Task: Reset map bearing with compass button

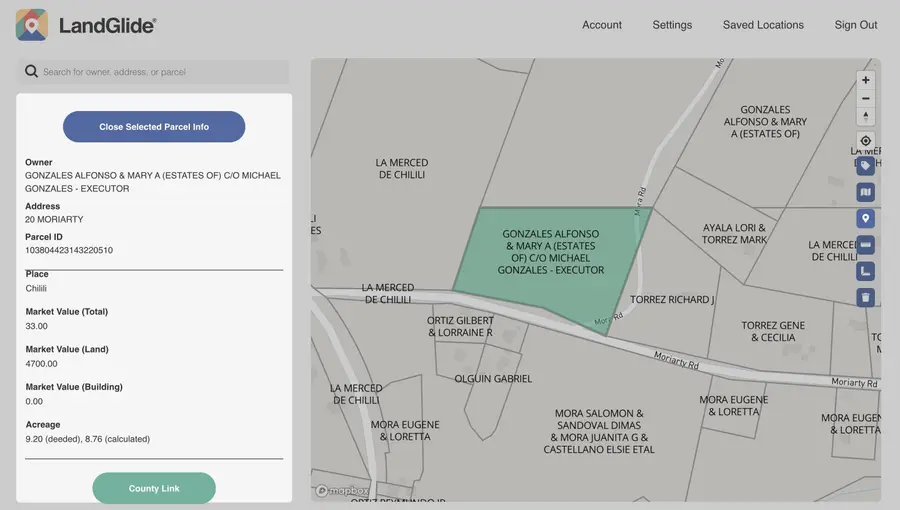Action: coord(866,116)
